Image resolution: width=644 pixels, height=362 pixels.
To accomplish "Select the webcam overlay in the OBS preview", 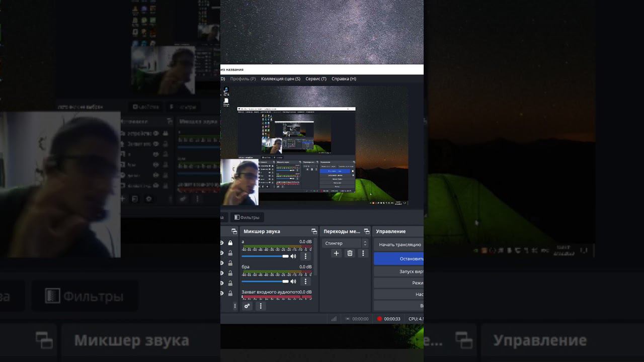I will pos(239,182).
